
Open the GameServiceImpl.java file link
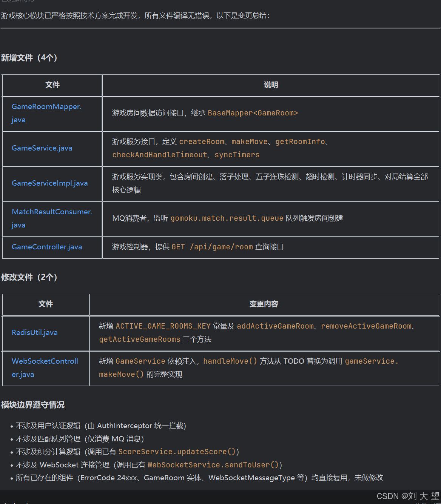tap(49, 183)
